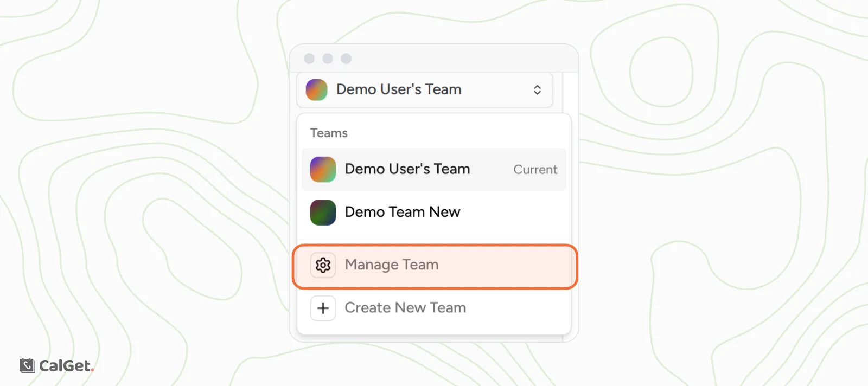Click the up-down chevron in team selector
868x386 pixels.
(x=537, y=90)
